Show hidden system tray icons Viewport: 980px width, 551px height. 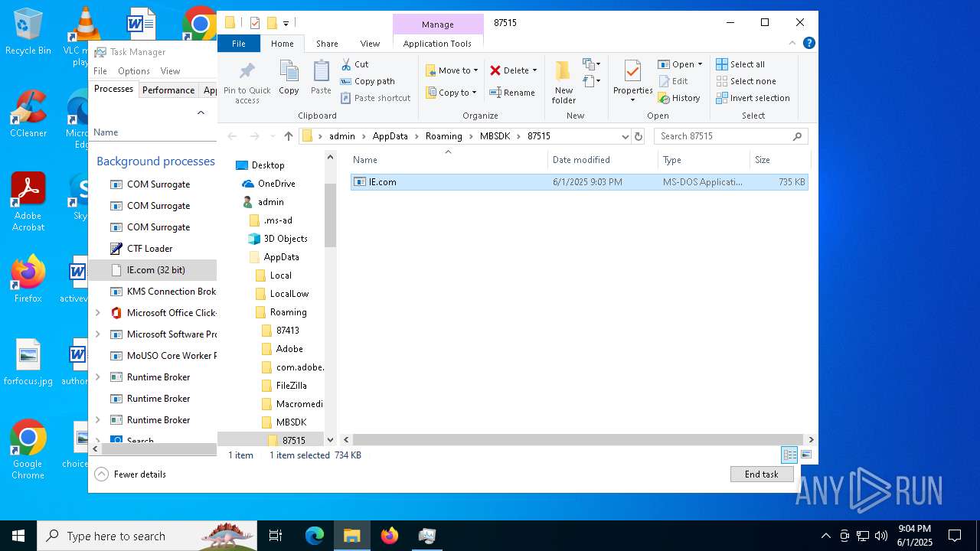pos(825,536)
